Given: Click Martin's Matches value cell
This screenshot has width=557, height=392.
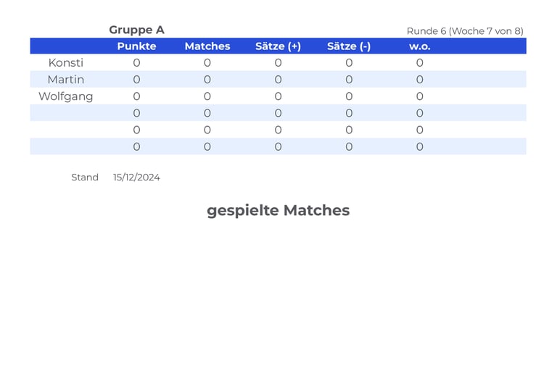Looking at the screenshot, I should coord(207,80).
